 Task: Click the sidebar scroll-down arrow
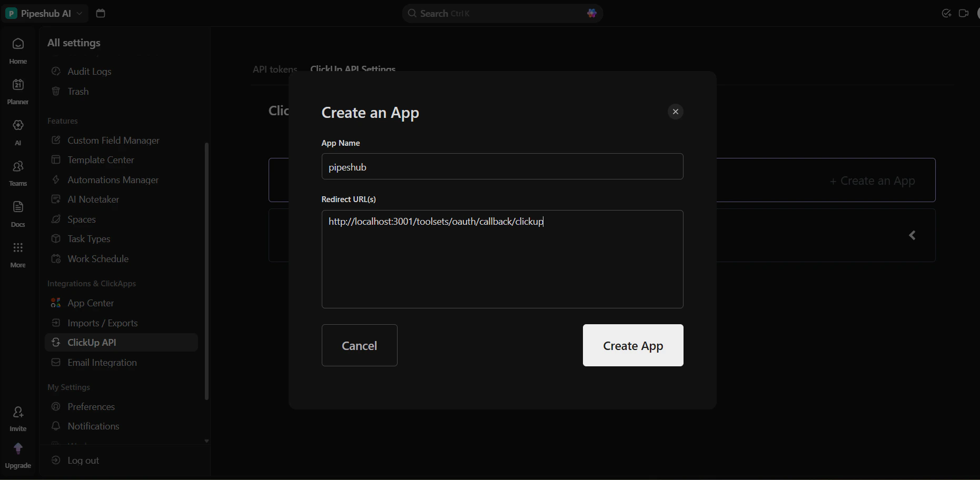coord(206,441)
